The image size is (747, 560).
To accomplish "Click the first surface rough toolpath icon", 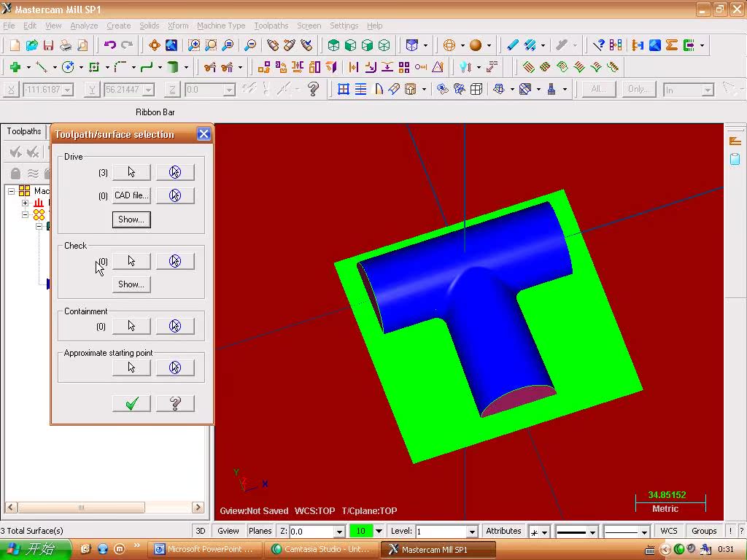I will tap(528, 67).
